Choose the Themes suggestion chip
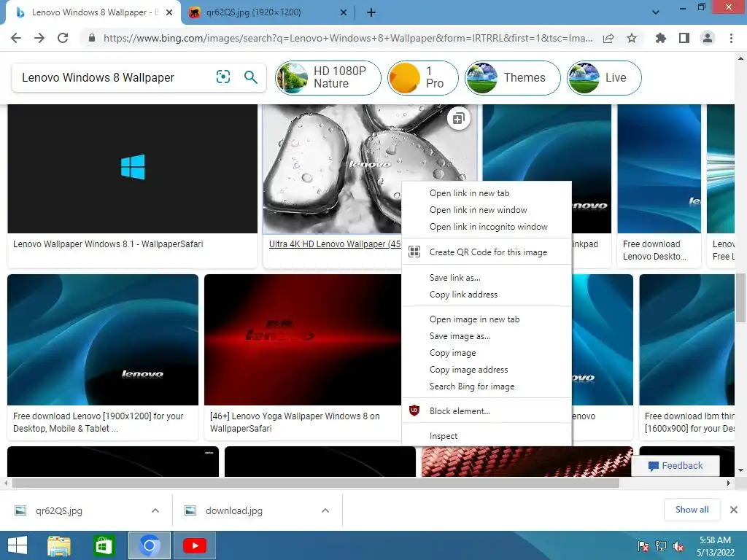 click(x=513, y=77)
